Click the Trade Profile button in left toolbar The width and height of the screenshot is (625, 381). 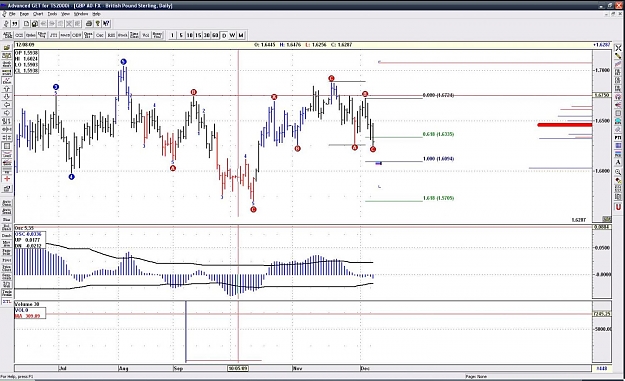[7, 293]
